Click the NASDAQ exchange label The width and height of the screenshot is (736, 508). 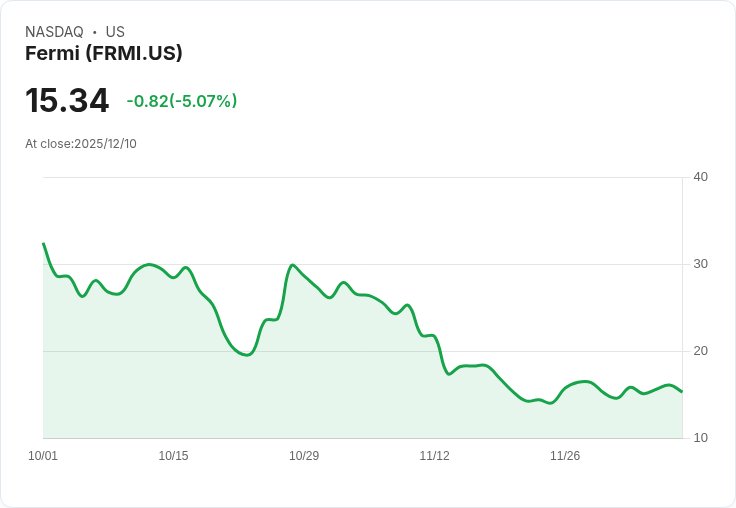coord(54,32)
